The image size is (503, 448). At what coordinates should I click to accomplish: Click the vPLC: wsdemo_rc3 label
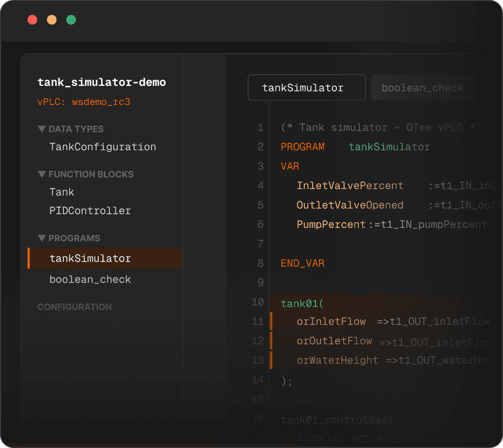pyautogui.click(x=84, y=102)
